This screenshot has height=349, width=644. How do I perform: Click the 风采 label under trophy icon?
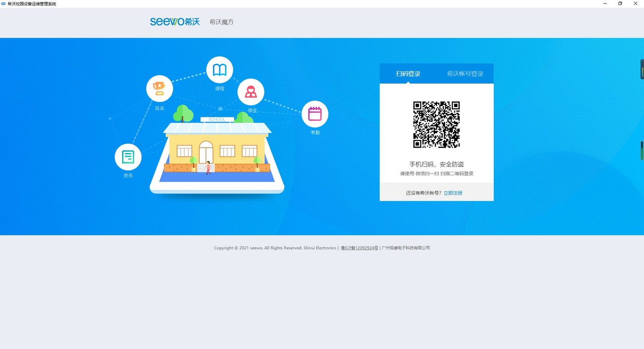pyautogui.click(x=160, y=108)
